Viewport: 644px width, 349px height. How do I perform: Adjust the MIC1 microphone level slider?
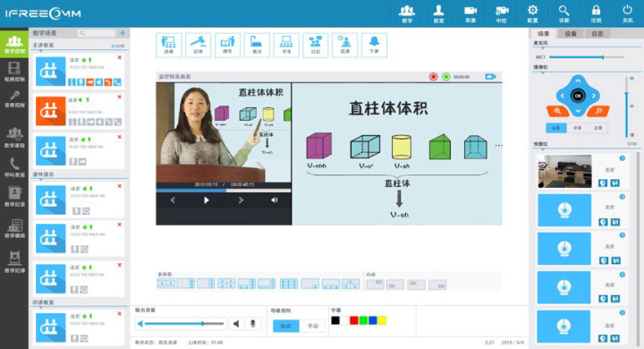pos(586,57)
